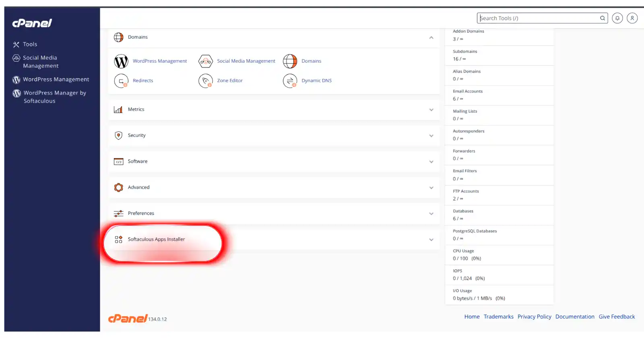Click the notifications bell icon

point(617,18)
